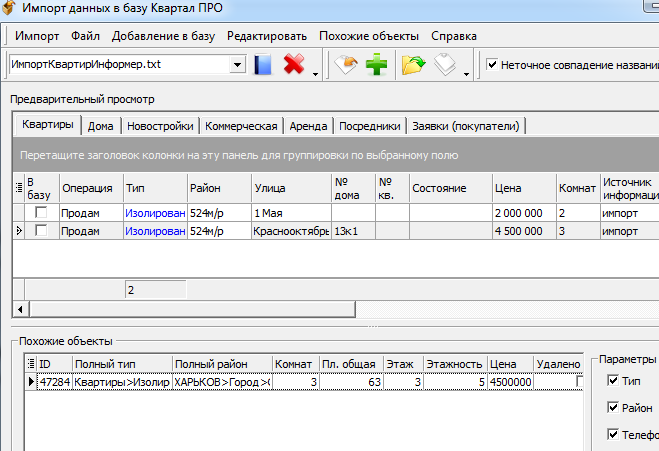Click the grid column chooser icon in preview table
The image size is (659, 451).
pos(18,187)
